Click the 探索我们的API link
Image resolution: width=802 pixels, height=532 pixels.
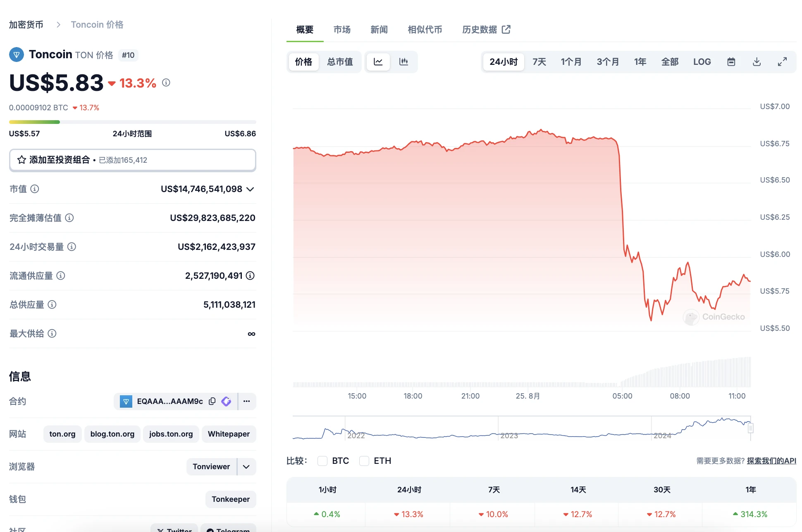pos(771,461)
